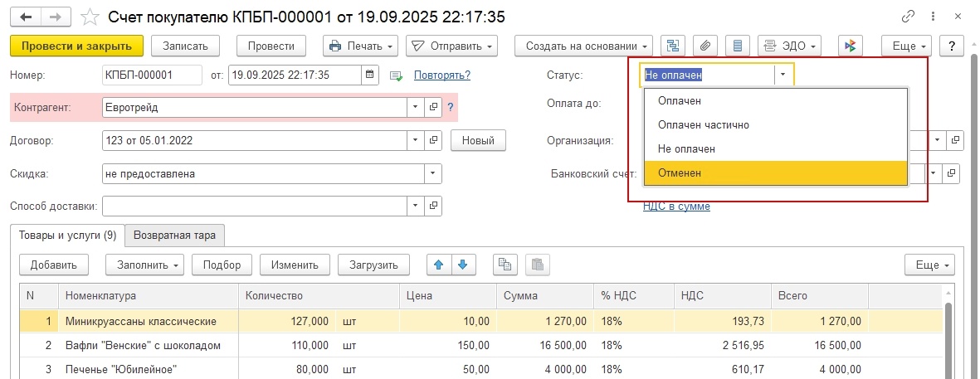Open bank account card icon

pos(951,173)
